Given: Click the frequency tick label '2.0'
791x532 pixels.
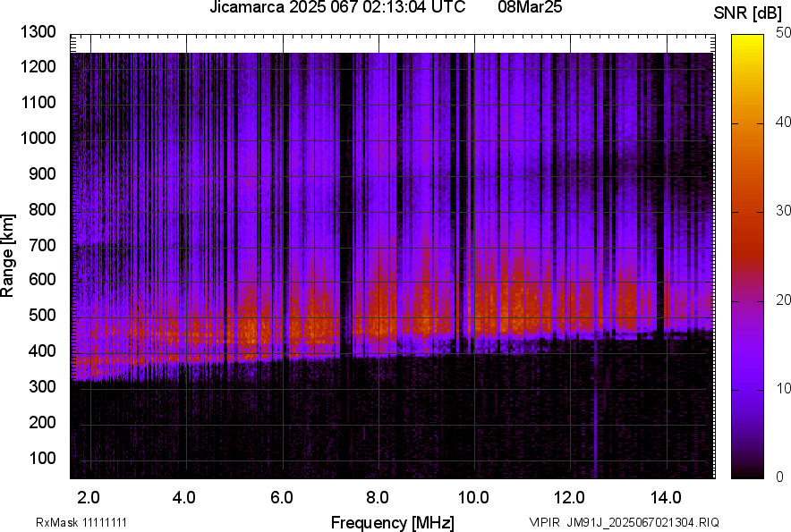Looking at the screenshot, I should [x=89, y=498].
